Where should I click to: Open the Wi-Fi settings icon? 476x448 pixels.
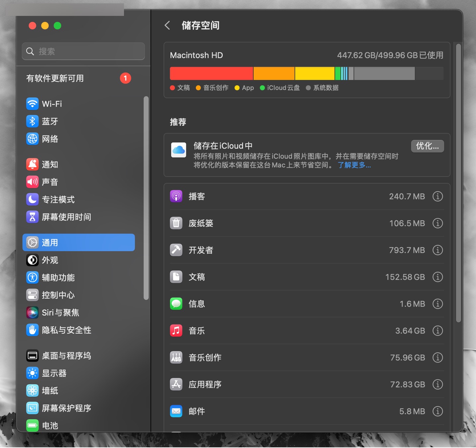32,104
